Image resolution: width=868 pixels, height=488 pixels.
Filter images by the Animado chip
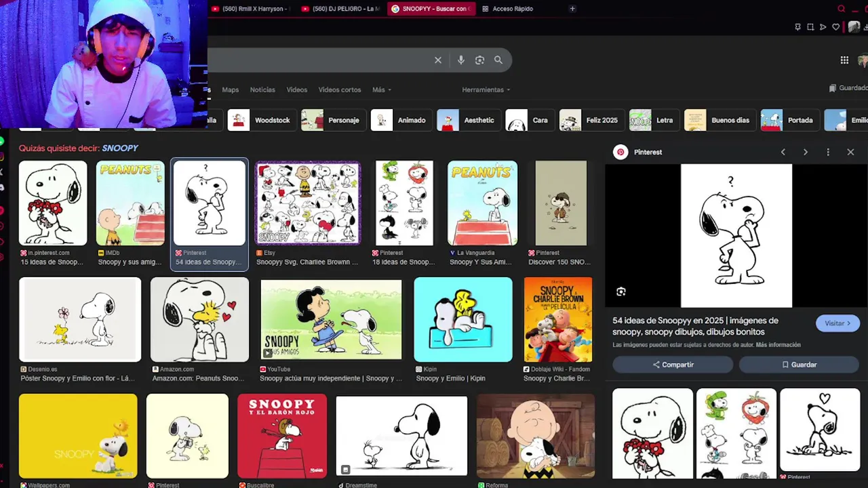pos(400,120)
